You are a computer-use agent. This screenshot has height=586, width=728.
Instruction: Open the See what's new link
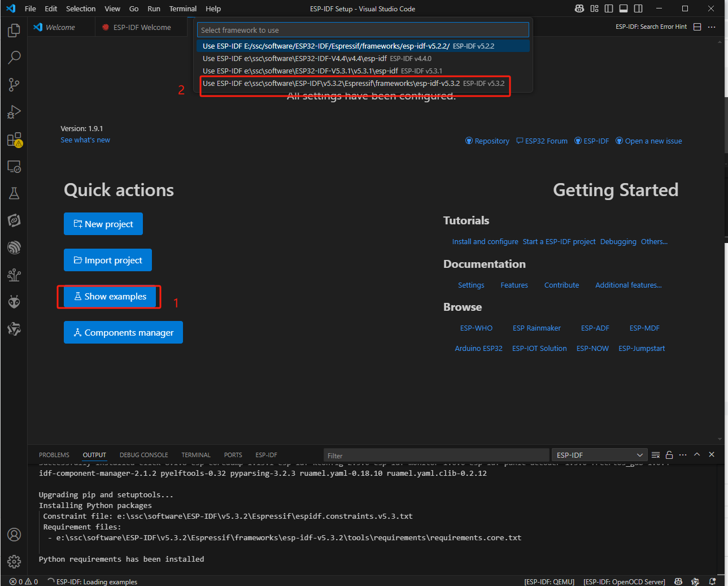click(x=85, y=140)
